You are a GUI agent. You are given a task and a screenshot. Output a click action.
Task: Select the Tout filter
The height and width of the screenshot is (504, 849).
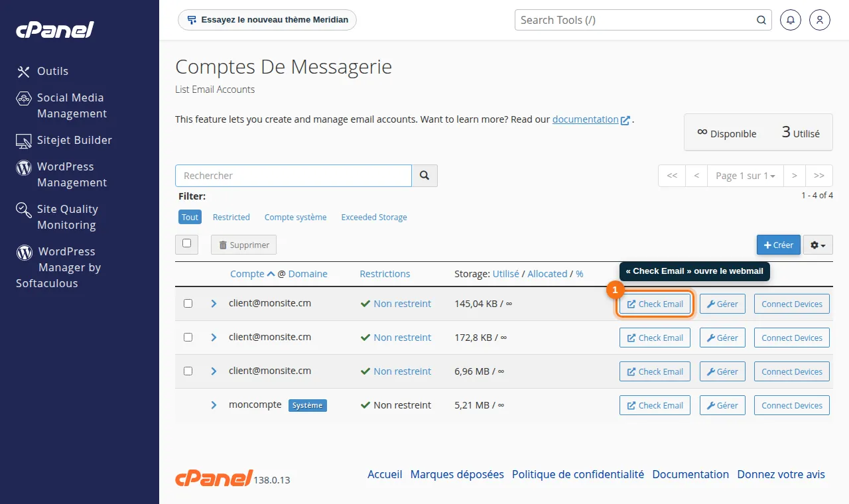(x=190, y=217)
